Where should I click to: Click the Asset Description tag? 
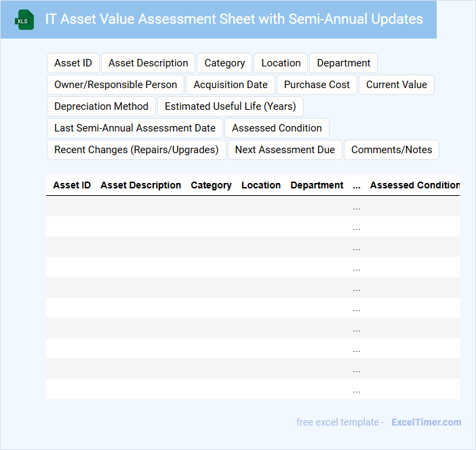click(148, 63)
